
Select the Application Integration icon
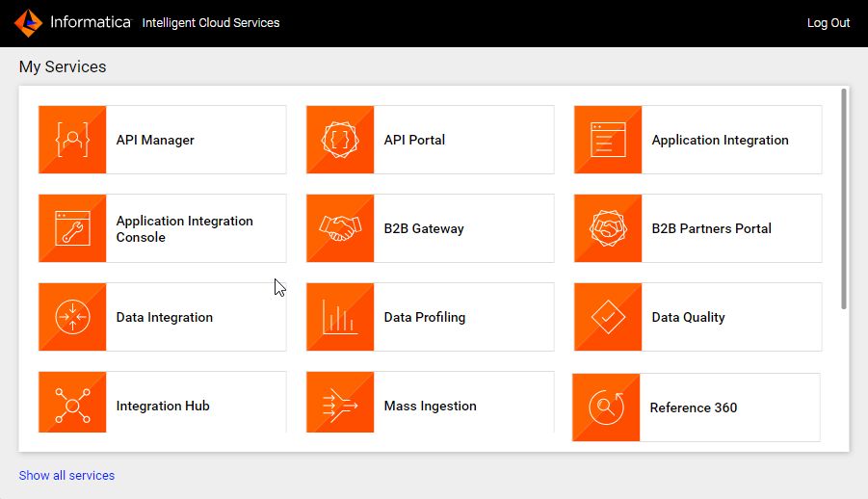click(608, 140)
